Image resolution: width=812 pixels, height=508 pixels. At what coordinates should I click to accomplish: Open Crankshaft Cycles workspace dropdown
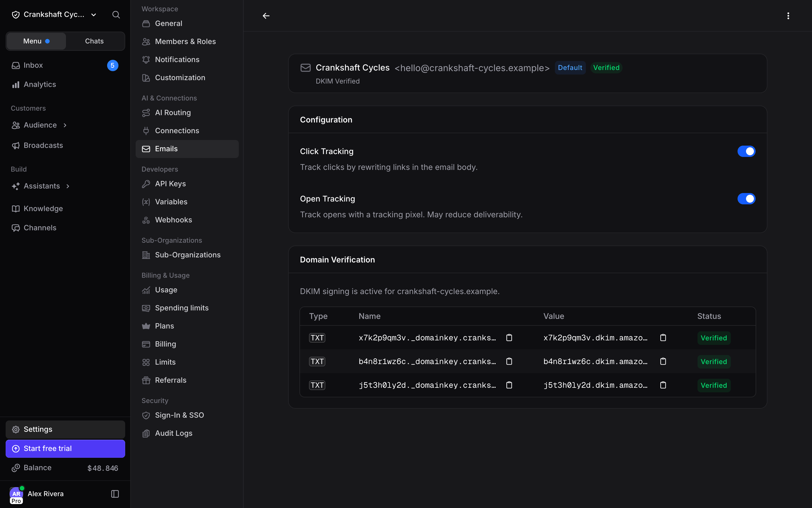(54, 14)
